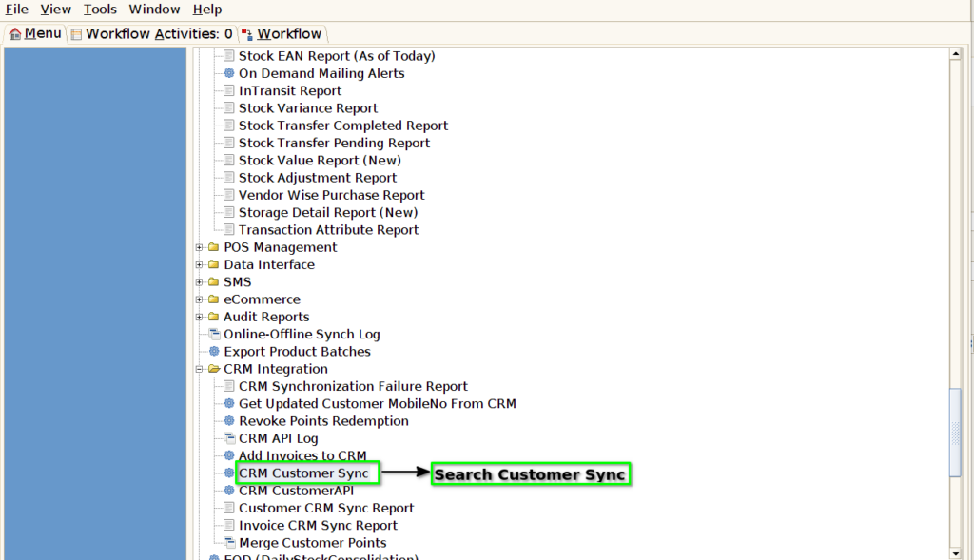Switch to the Workflow tab
Image resolution: width=974 pixels, height=560 pixels.
coord(282,33)
